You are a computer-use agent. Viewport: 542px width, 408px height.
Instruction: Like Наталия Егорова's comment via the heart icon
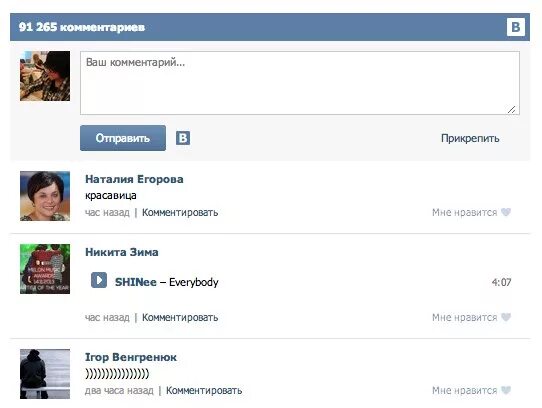point(506,212)
